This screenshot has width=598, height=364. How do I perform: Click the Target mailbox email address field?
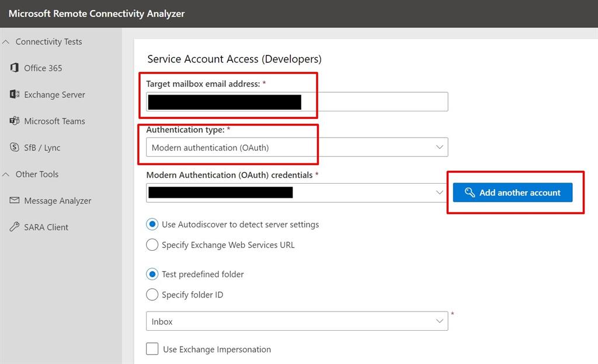pyautogui.click(x=374, y=101)
